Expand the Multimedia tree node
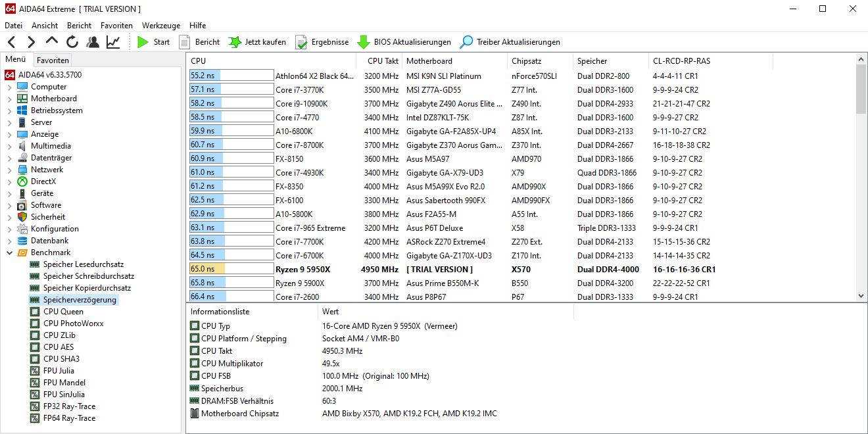 point(9,146)
